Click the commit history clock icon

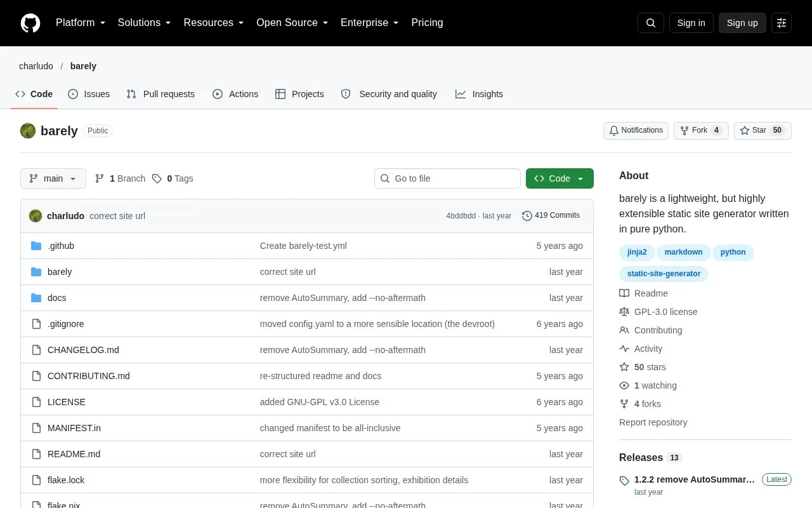(527, 216)
